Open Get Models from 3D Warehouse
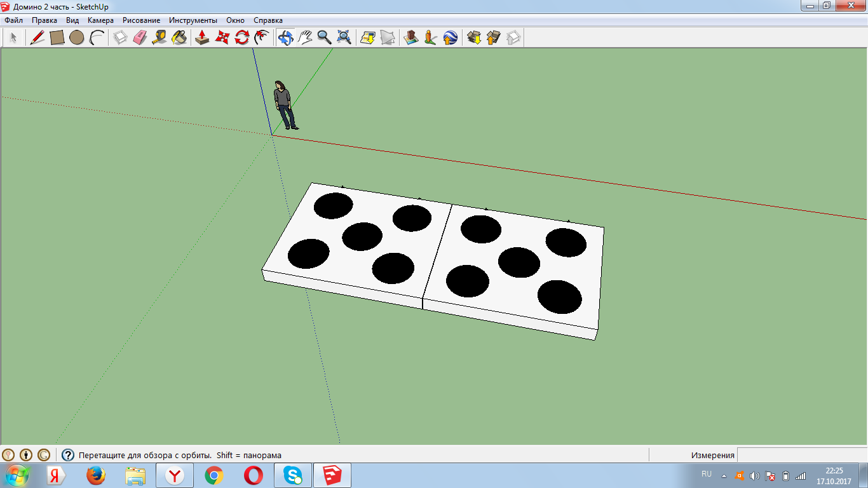 click(x=474, y=38)
